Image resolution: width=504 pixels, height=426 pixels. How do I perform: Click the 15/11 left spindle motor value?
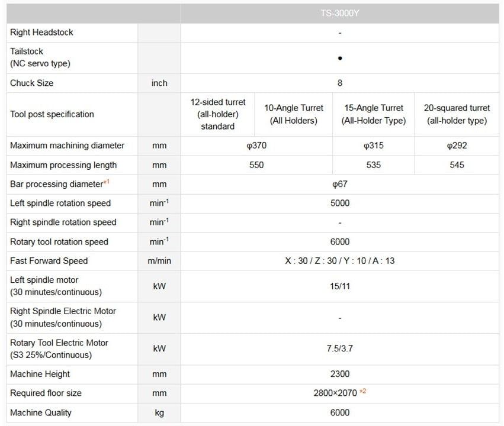pos(340,286)
